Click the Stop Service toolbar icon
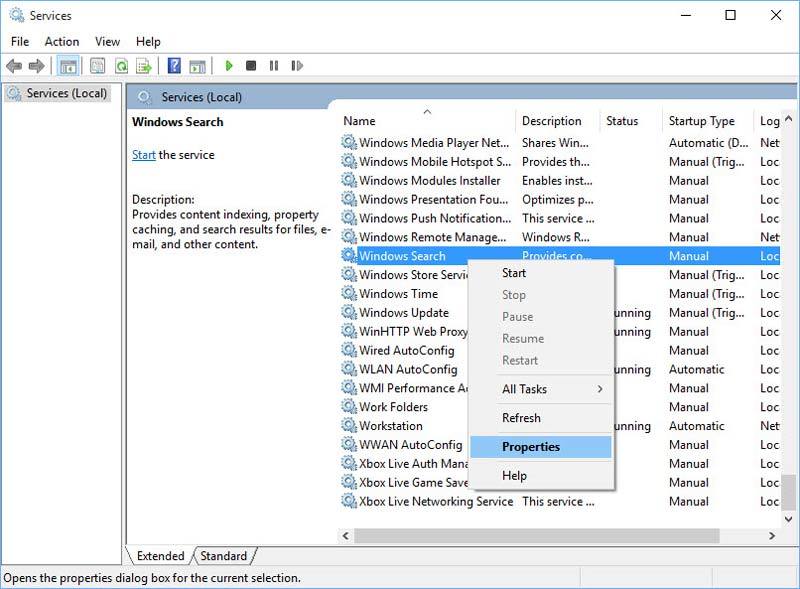 point(253,66)
